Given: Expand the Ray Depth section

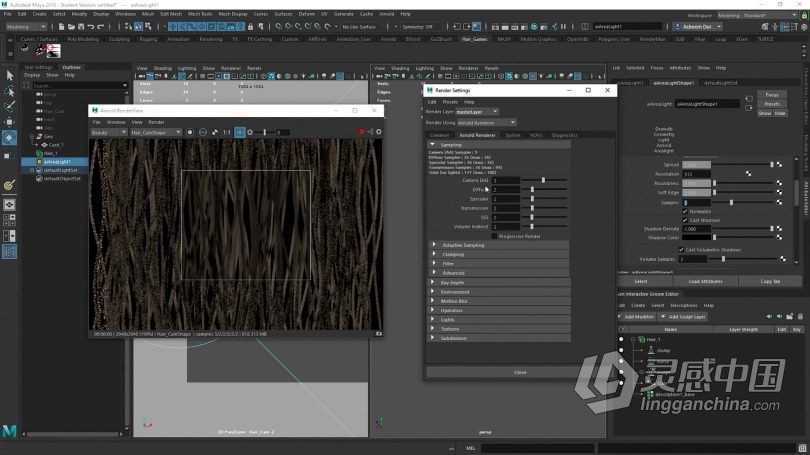Looking at the screenshot, I should (432, 283).
